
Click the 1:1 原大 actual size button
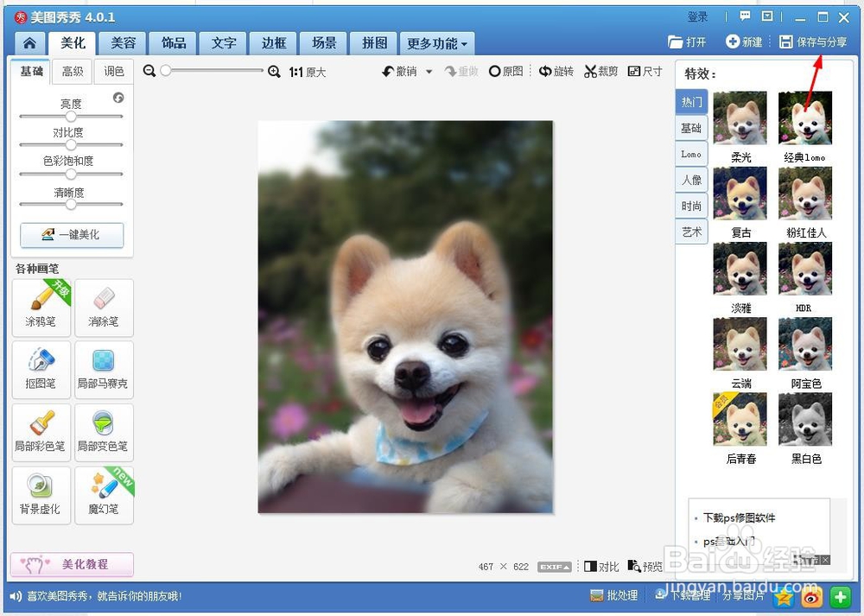pos(308,73)
